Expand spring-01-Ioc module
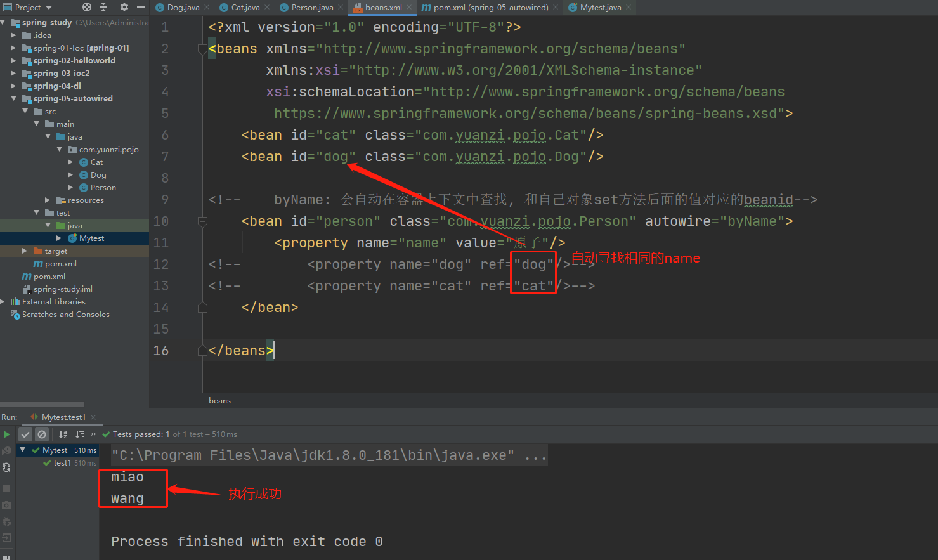Viewport: 938px width, 560px height. tap(13, 48)
